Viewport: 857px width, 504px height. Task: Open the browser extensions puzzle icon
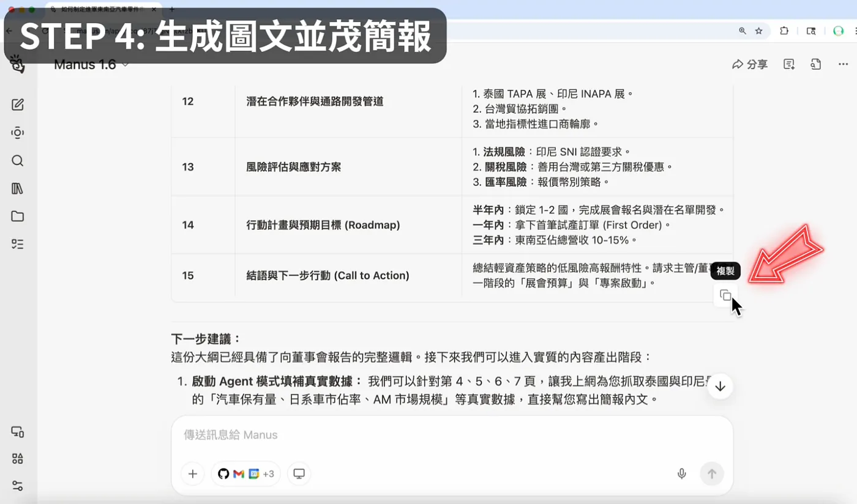tap(784, 31)
